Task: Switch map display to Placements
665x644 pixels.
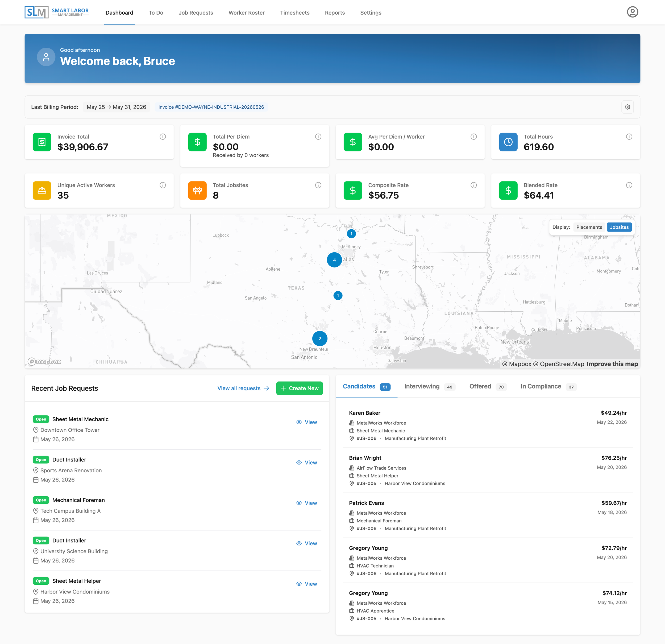Action: (x=589, y=227)
